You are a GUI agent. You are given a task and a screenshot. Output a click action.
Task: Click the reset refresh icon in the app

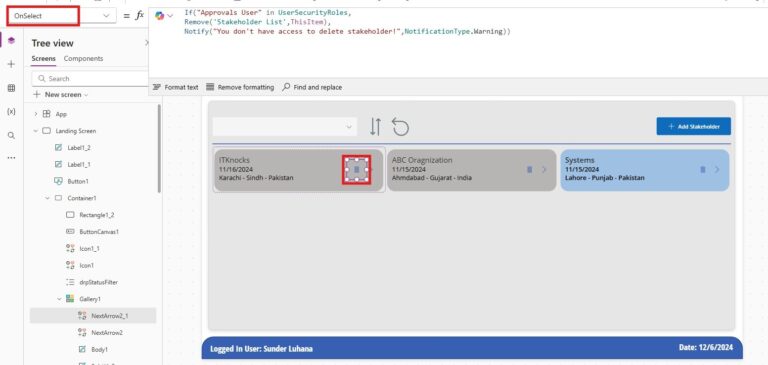click(400, 127)
